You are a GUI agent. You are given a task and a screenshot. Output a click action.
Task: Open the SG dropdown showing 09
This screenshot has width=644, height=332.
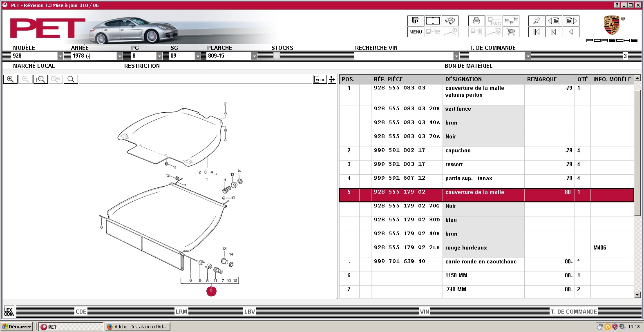coord(198,56)
